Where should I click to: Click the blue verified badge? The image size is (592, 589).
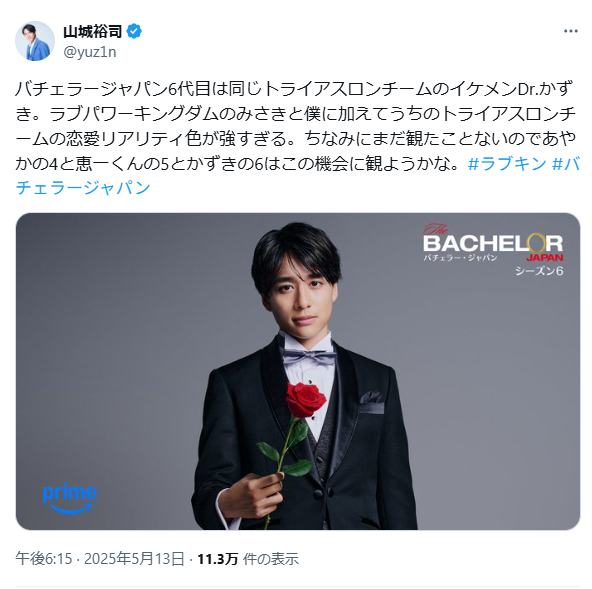(134, 31)
